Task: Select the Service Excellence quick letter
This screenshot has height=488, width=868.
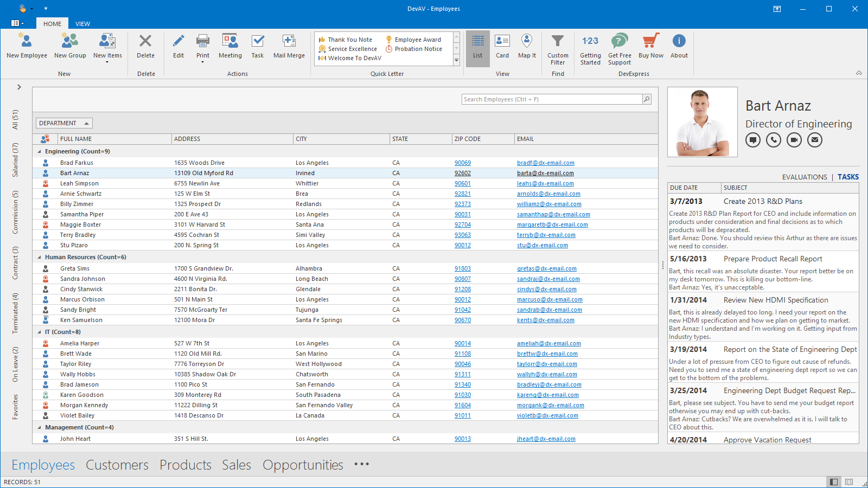Action: point(348,49)
